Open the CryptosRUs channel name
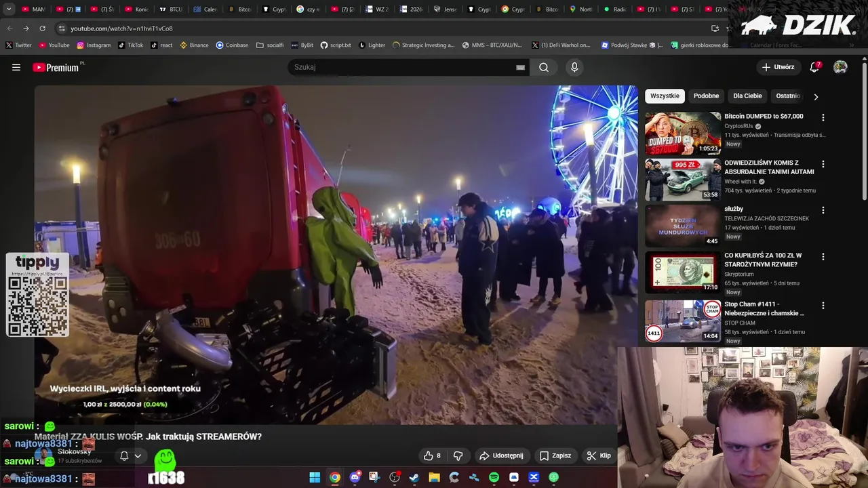868x488 pixels. (739, 126)
